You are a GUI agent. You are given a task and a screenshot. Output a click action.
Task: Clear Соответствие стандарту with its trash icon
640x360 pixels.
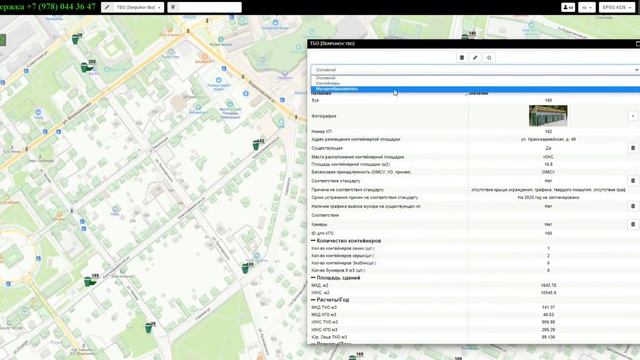pyautogui.click(x=633, y=180)
